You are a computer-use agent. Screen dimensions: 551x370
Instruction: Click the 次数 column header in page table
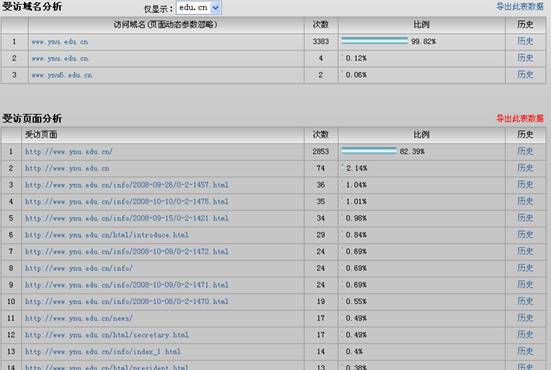(x=320, y=134)
